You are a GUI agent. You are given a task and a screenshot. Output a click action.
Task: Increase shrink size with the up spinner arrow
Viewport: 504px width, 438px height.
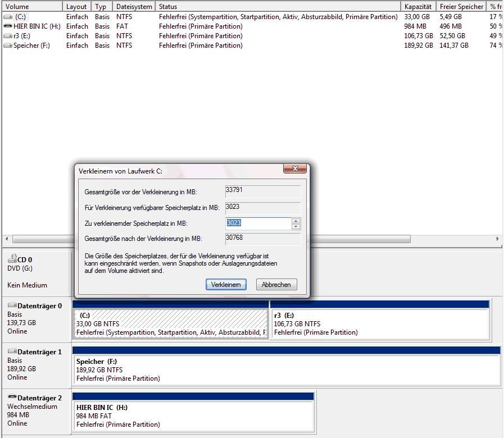point(296,221)
